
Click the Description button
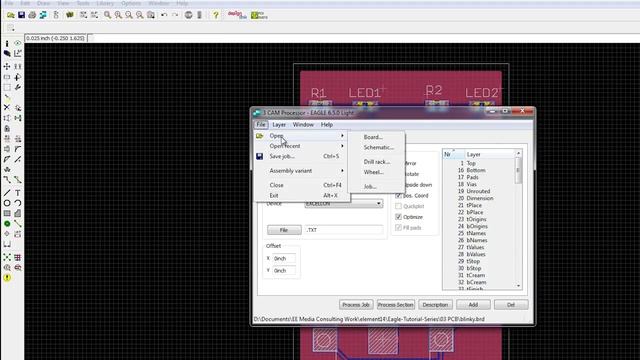tap(435, 305)
